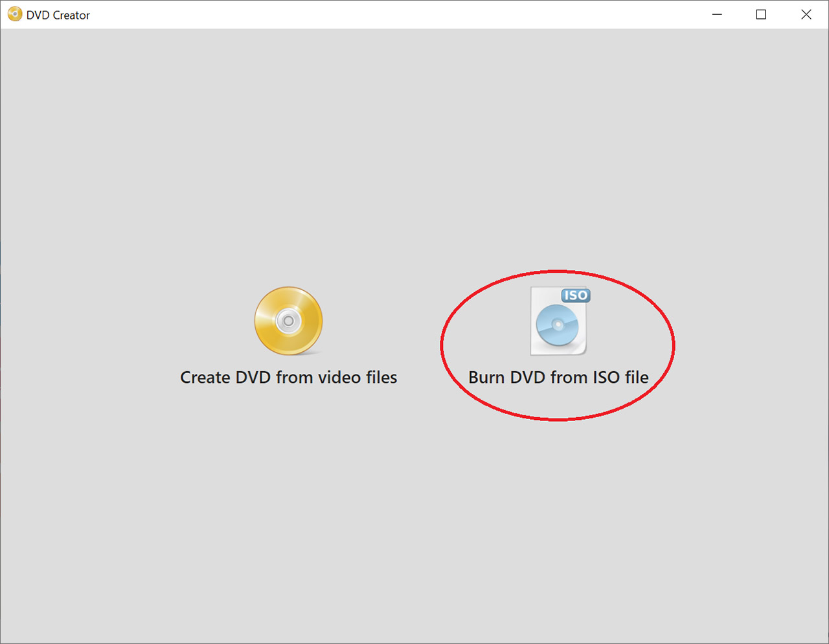Close the DVD Creator window
This screenshot has height=644, width=829.
coord(806,14)
